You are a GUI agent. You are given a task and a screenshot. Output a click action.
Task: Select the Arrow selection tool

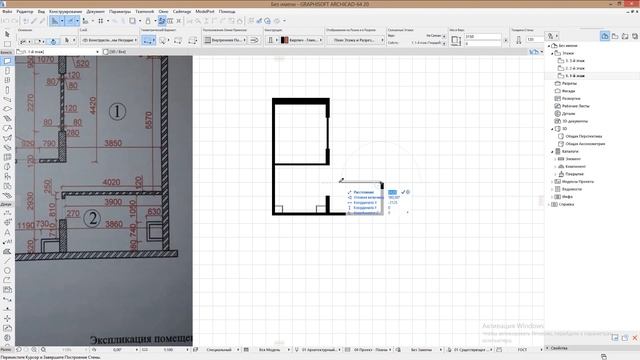tap(7, 34)
